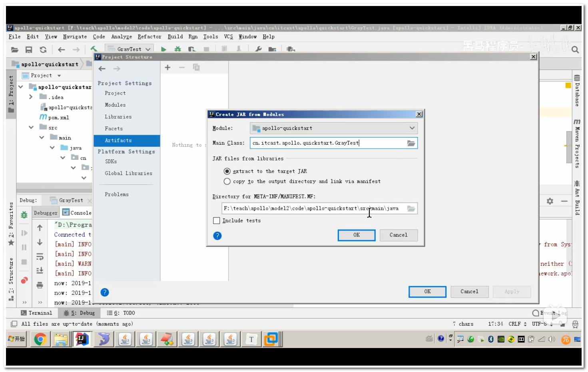Click the Add plus icon in Project Structure

(168, 68)
